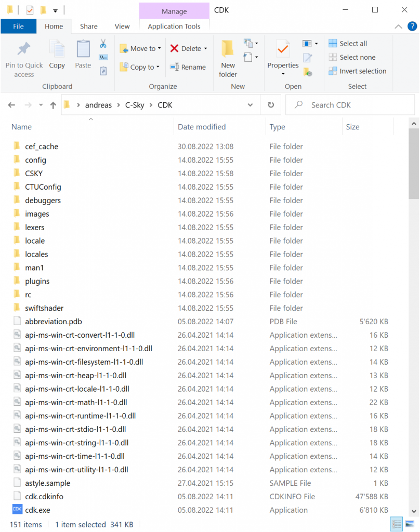Click into the Search CDK field
Image resolution: width=420 pixels, height=532 pixels.
350,105
